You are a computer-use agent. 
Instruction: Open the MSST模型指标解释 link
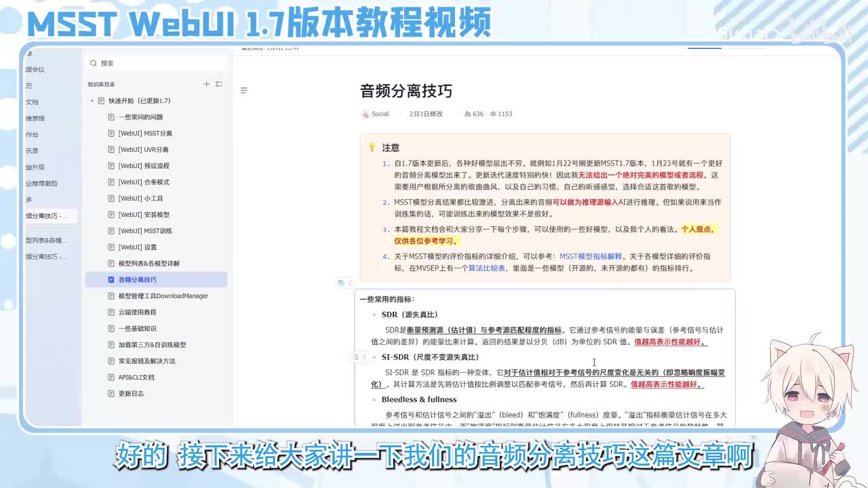coord(591,257)
